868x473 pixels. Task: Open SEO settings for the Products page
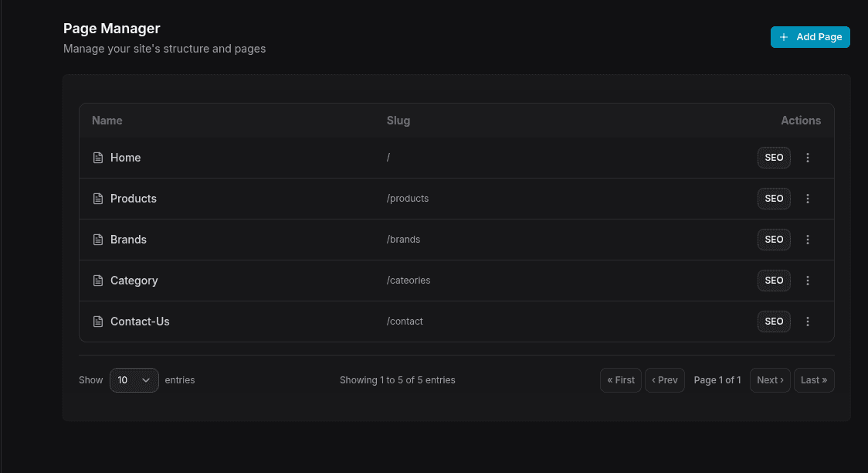click(x=774, y=199)
